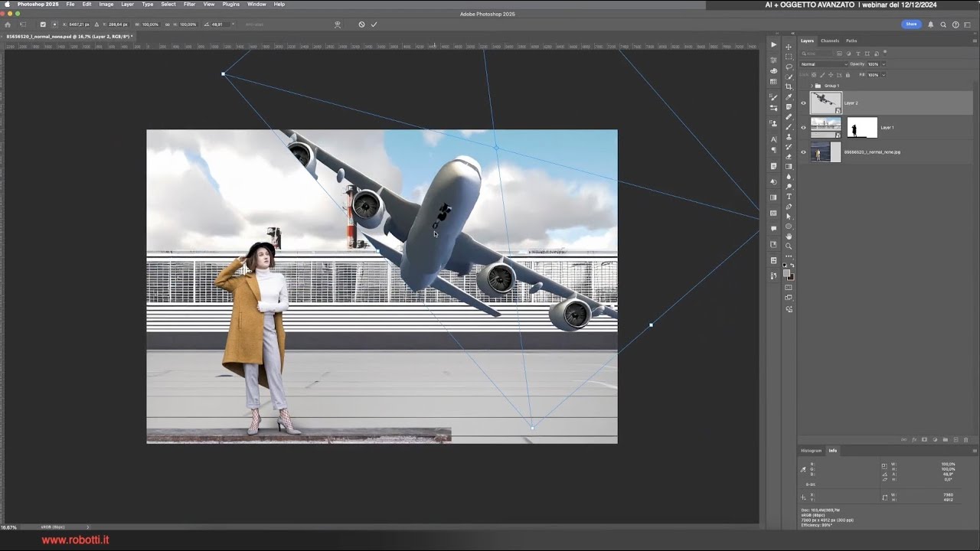The height and width of the screenshot is (551, 980).
Task: Open the Filter menu
Action: [189, 4]
